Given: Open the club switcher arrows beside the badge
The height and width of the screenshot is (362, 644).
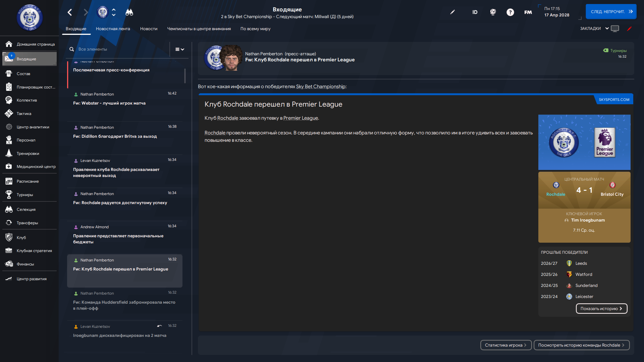Looking at the screenshot, I should pyautogui.click(x=114, y=12).
